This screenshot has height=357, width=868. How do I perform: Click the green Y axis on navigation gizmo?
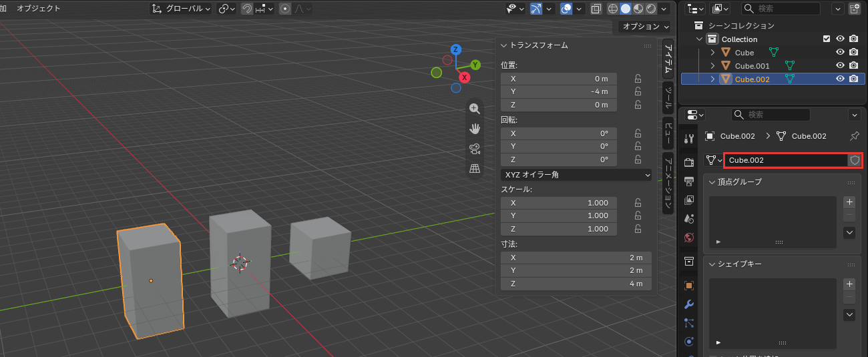tap(475, 65)
